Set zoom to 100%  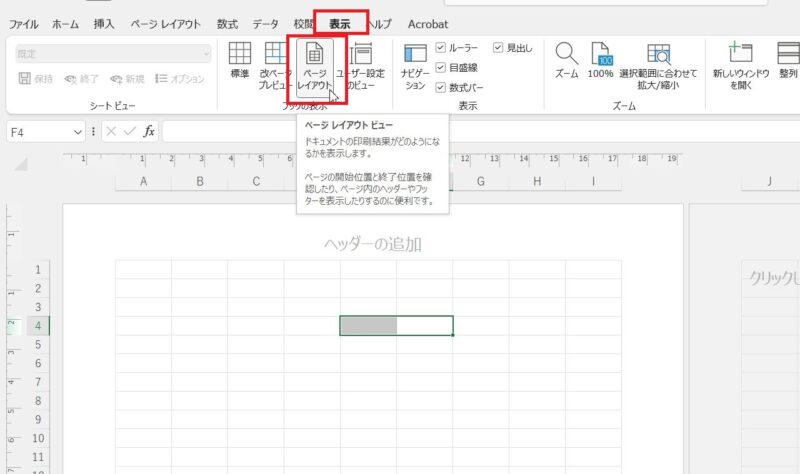(601, 60)
